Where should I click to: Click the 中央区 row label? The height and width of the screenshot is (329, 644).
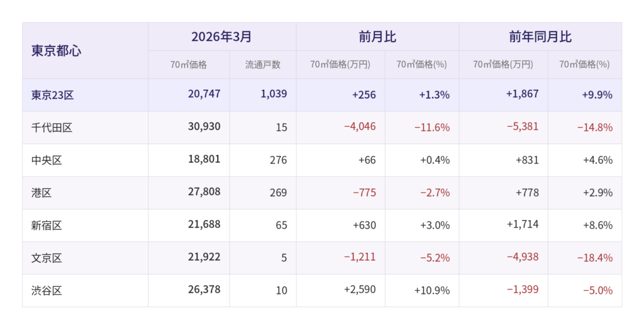(47, 160)
